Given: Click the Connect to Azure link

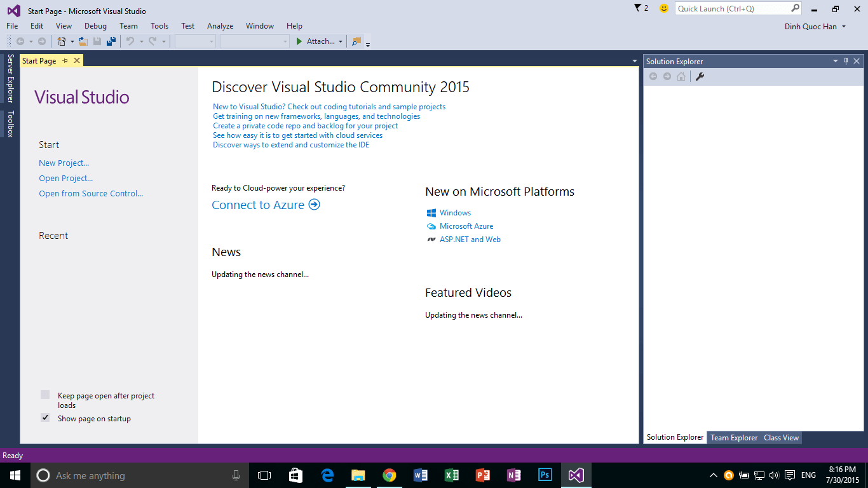Looking at the screenshot, I should pos(258,205).
